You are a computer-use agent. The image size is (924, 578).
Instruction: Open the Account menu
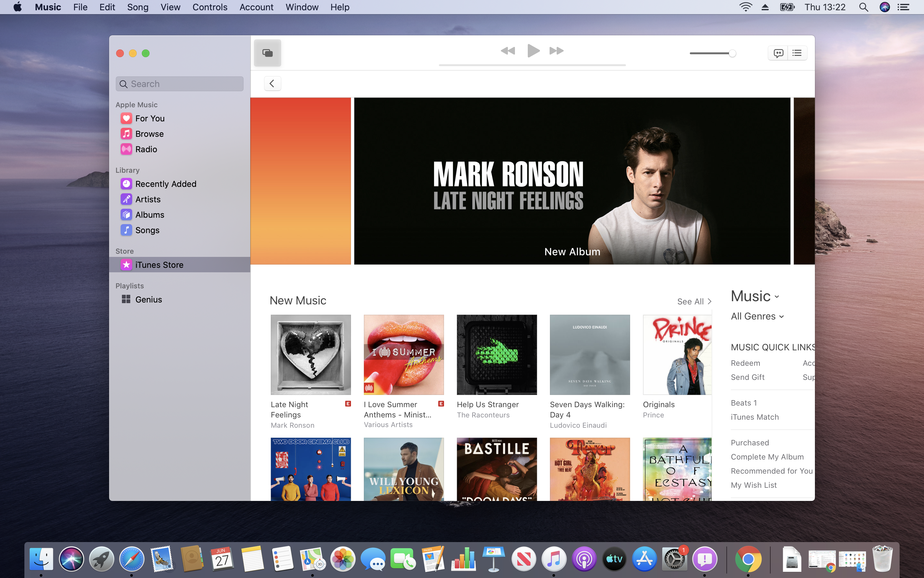(x=256, y=7)
